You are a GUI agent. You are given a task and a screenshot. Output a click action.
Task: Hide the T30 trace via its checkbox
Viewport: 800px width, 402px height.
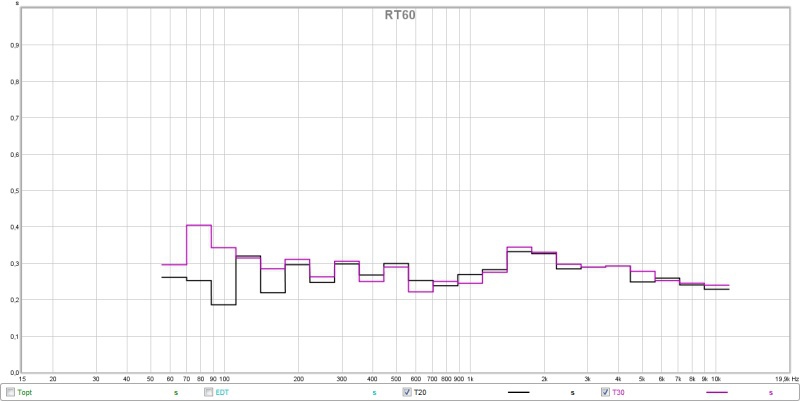[606, 393]
